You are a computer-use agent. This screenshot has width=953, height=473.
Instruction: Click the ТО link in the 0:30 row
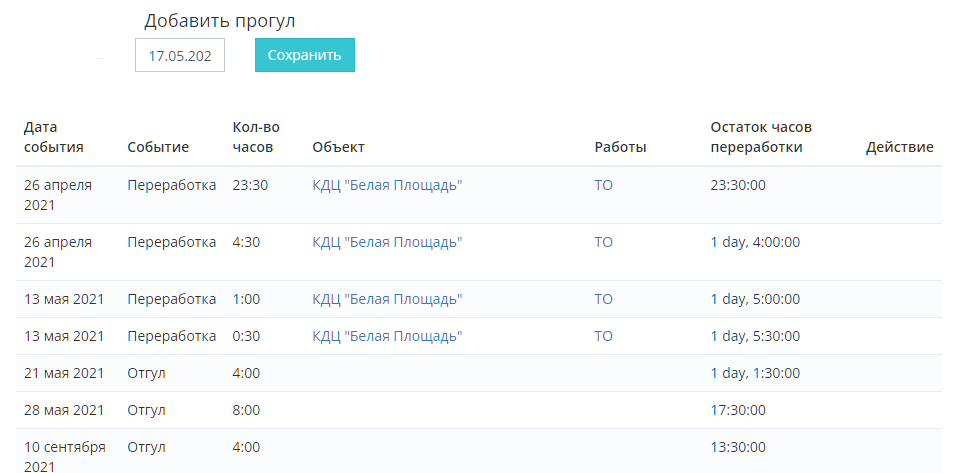603,336
